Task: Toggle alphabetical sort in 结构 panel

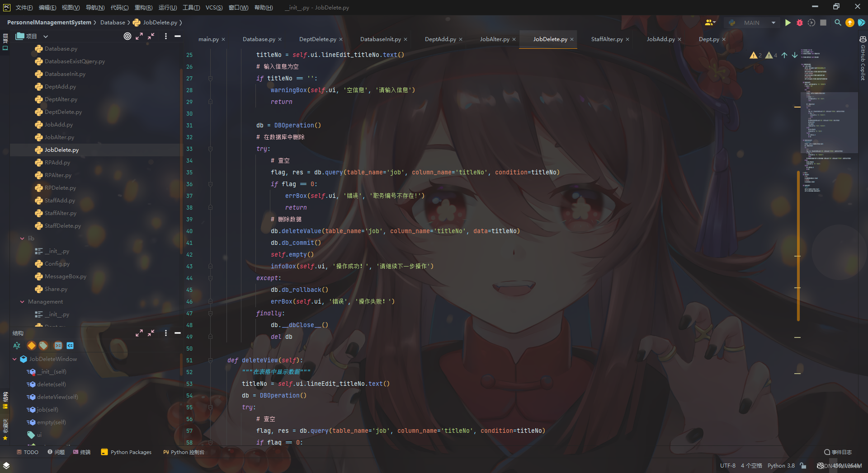Action: [x=17, y=346]
